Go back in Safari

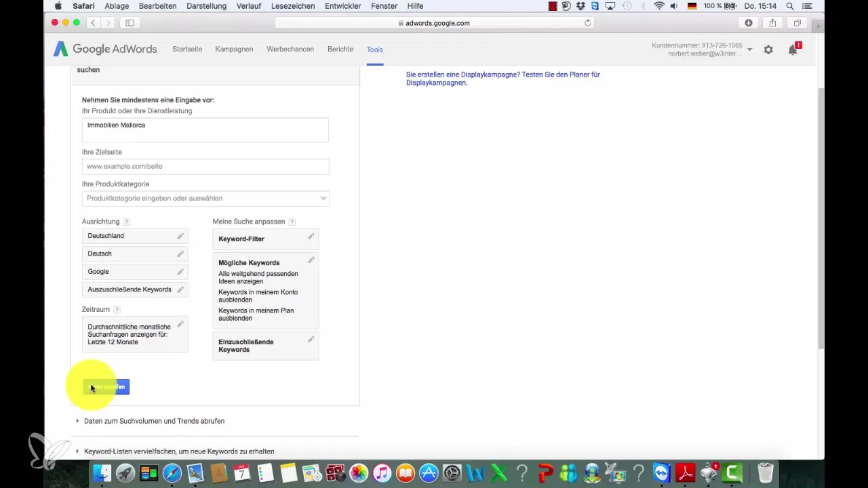pyautogui.click(x=94, y=23)
